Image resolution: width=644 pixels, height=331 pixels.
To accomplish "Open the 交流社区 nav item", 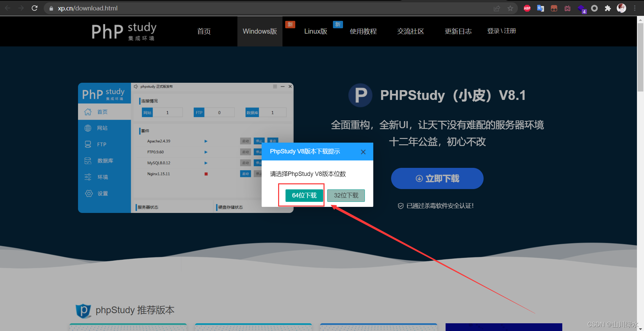I will (x=411, y=31).
